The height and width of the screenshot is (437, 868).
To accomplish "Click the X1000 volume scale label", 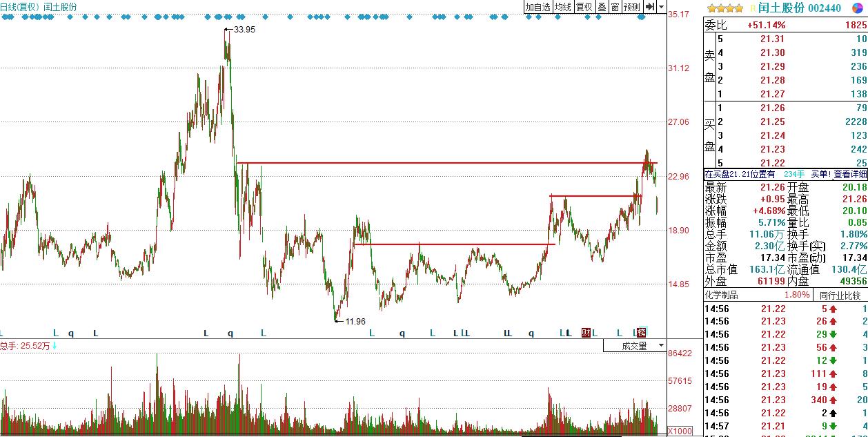I will tap(680, 430).
